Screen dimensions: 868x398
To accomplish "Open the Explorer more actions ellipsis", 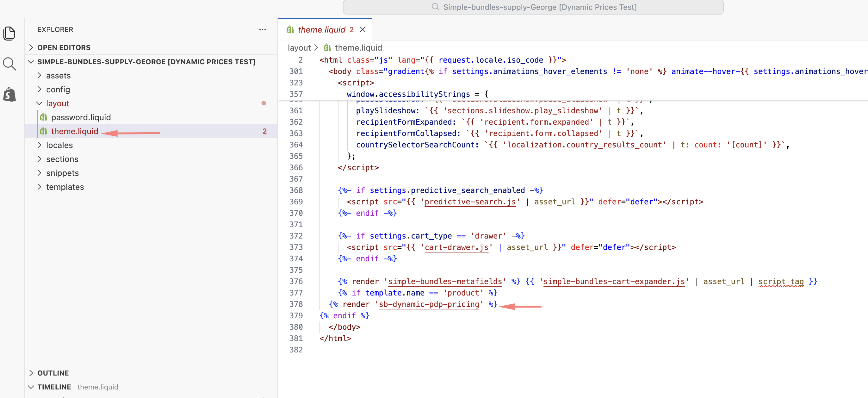I will (263, 30).
